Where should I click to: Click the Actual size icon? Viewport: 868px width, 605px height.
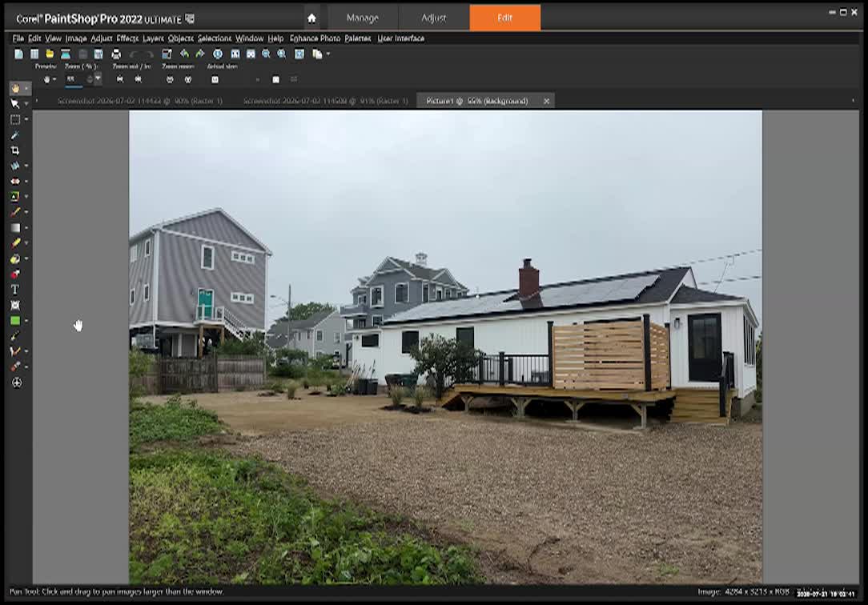(215, 80)
